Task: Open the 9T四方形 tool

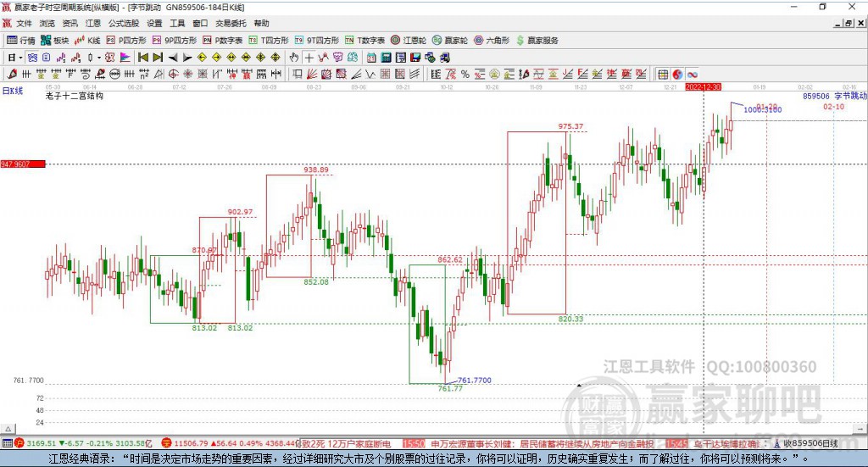Action: coord(317,41)
